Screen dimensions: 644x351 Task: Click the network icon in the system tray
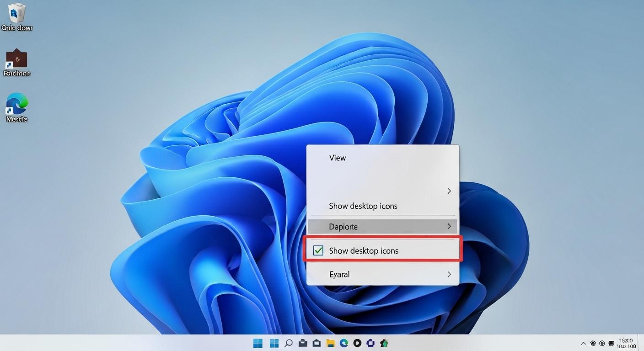click(x=592, y=343)
